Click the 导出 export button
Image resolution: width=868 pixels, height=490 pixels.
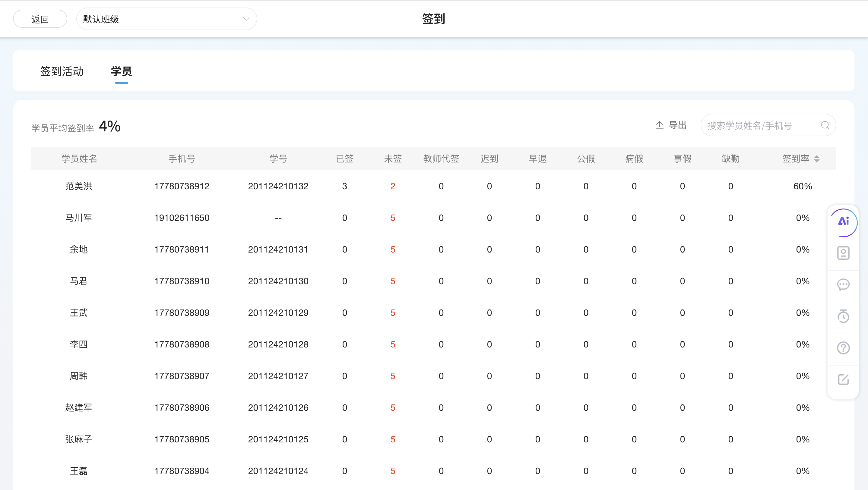[671, 125]
